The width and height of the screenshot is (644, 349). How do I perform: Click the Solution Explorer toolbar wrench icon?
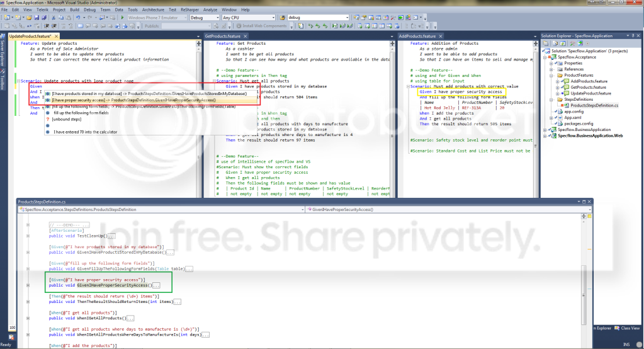[x=572, y=43]
